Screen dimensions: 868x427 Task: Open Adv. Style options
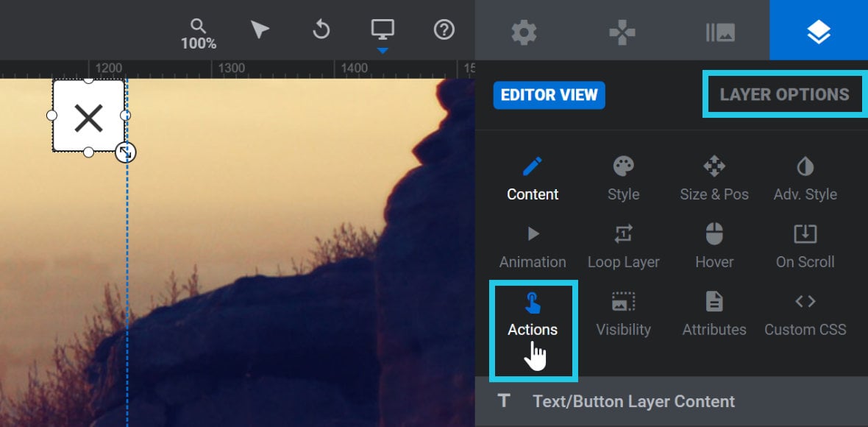click(x=805, y=179)
